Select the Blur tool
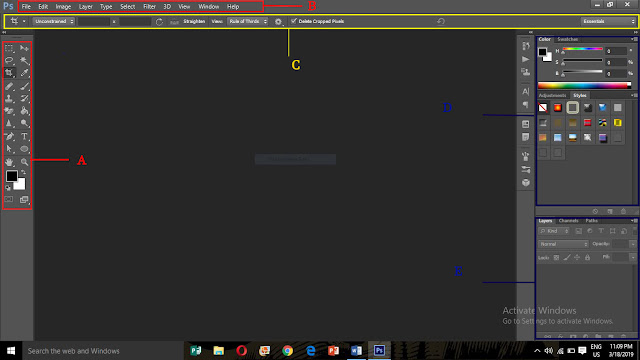The width and height of the screenshot is (640, 360). point(9,123)
